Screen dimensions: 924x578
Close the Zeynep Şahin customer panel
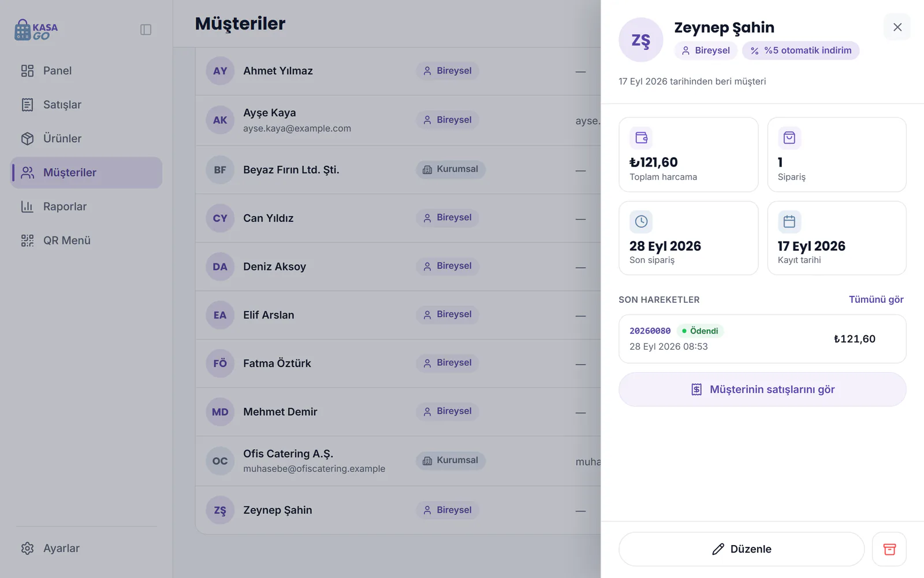pyautogui.click(x=897, y=27)
